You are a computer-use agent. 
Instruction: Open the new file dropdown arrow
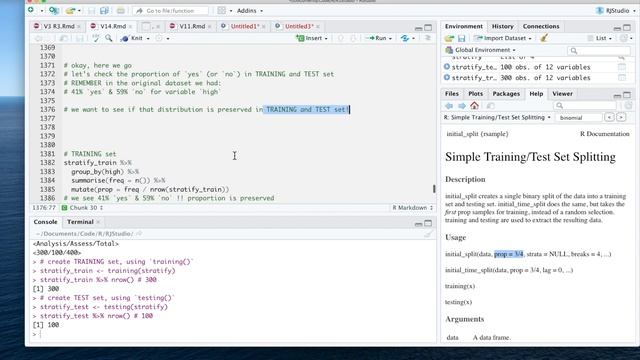click(x=42, y=11)
